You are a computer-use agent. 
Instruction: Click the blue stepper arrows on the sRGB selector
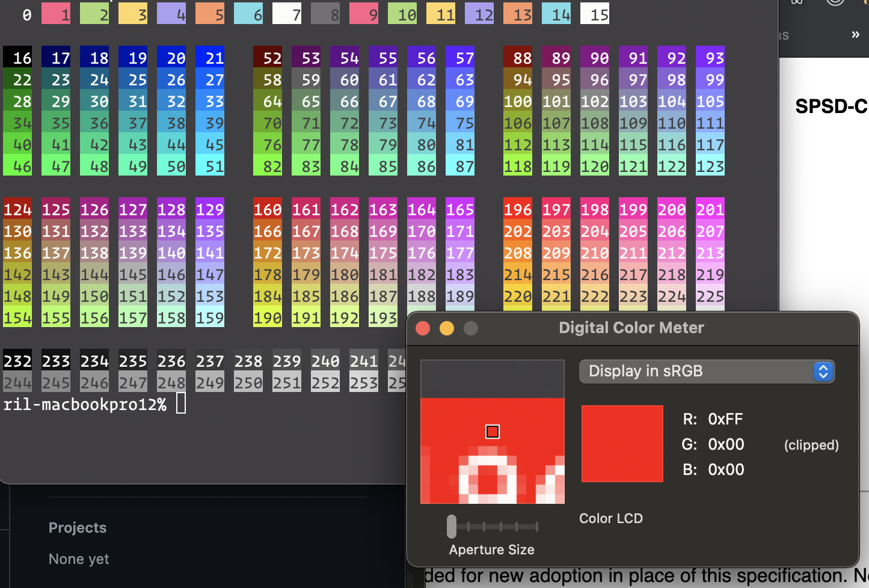pyautogui.click(x=823, y=372)
